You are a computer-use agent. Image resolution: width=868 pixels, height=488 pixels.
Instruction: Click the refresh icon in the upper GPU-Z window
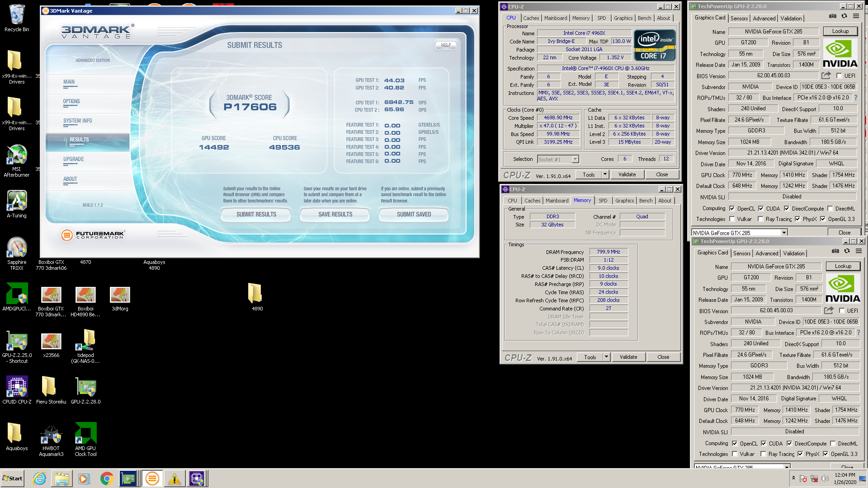844,16
